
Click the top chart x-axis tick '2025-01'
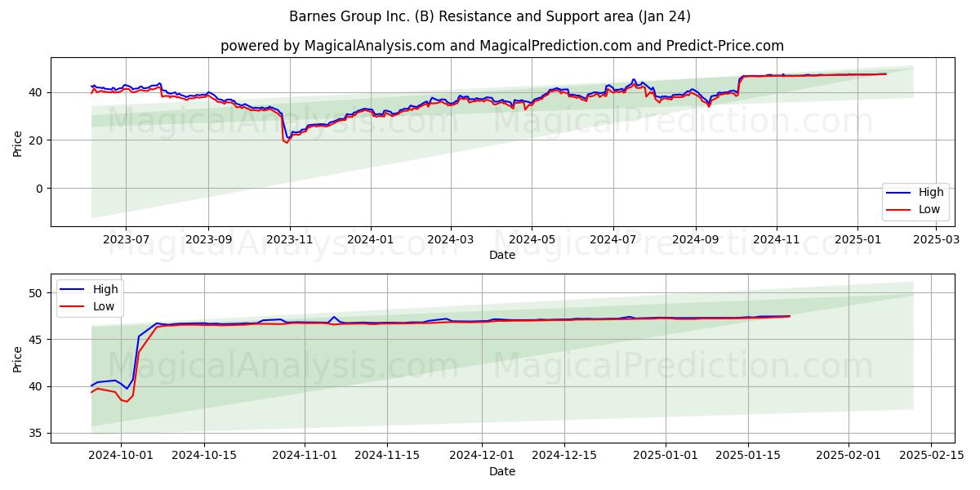click(x=857, y=240)
